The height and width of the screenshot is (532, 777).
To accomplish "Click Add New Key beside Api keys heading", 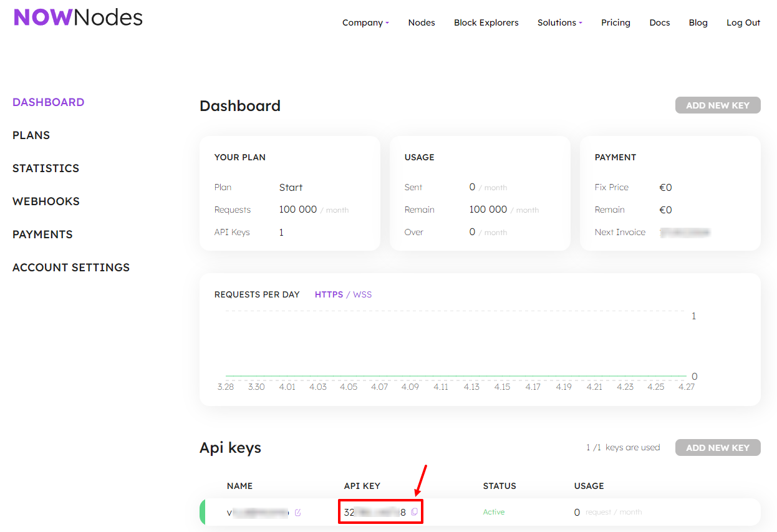I will pyautogui.click(x=718, y=448).
